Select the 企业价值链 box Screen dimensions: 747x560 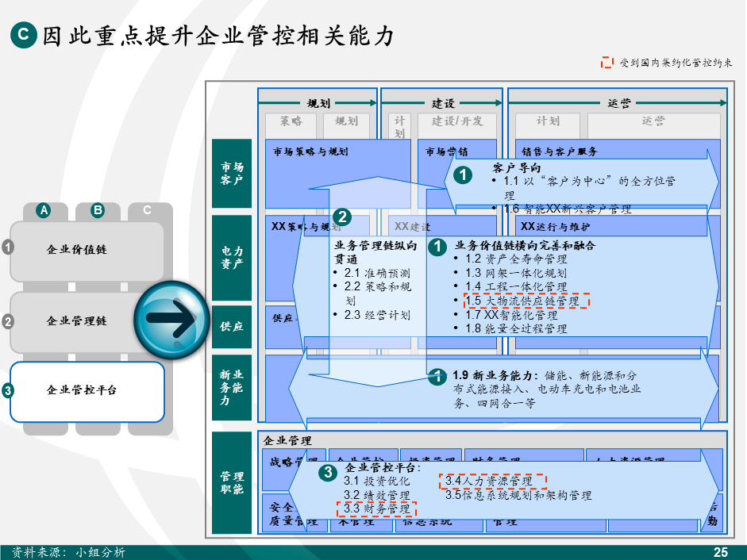point(87,251)
